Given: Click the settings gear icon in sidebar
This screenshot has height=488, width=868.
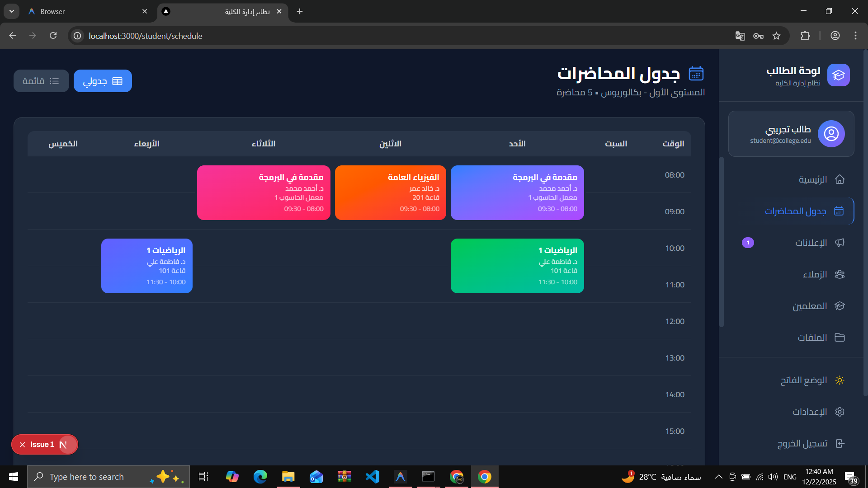Looking at the screenshot, I should [x=840, y=412].
